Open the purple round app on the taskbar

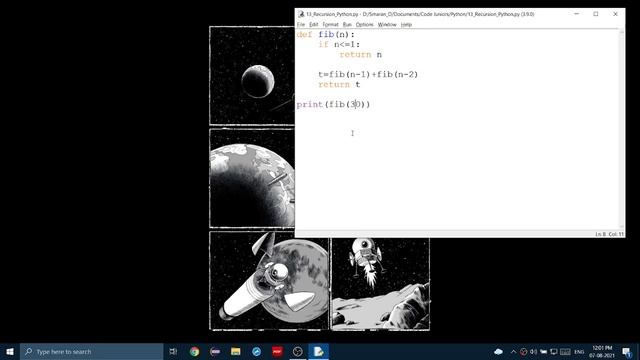[215, 351]
